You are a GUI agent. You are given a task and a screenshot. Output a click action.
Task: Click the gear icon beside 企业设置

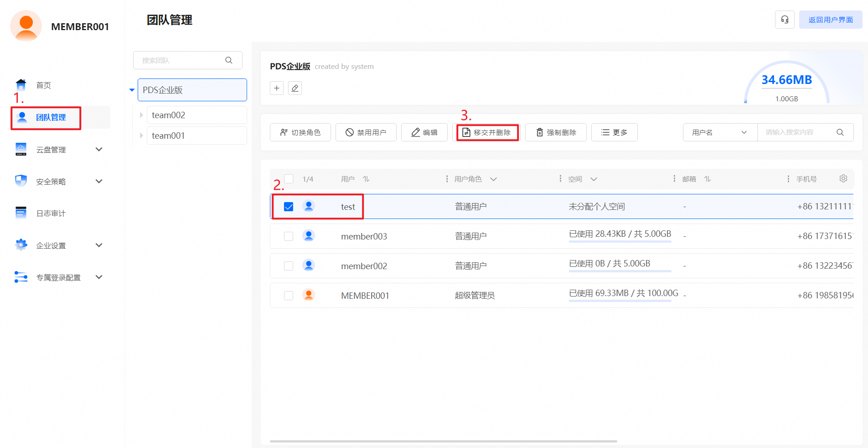[21, 245]
